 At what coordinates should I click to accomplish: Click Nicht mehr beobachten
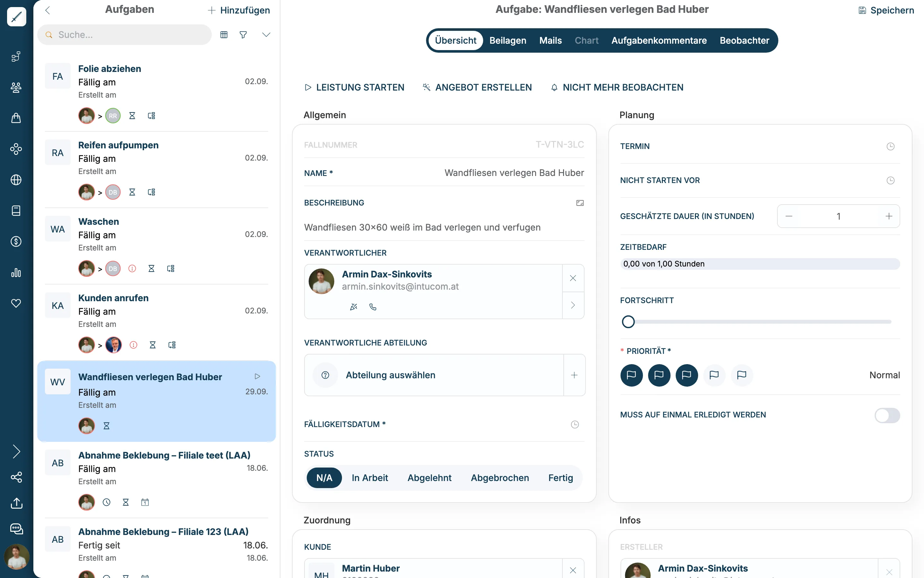(x=617, y=88)
